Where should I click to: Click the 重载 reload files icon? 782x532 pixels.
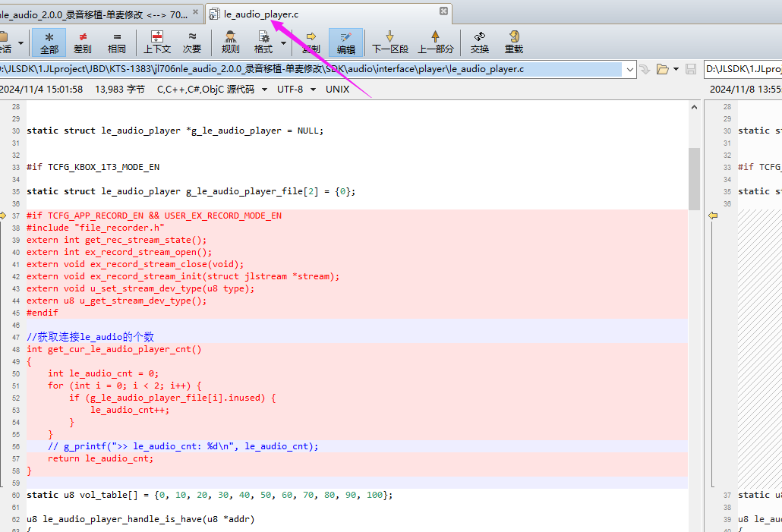[x=514, y=42]
